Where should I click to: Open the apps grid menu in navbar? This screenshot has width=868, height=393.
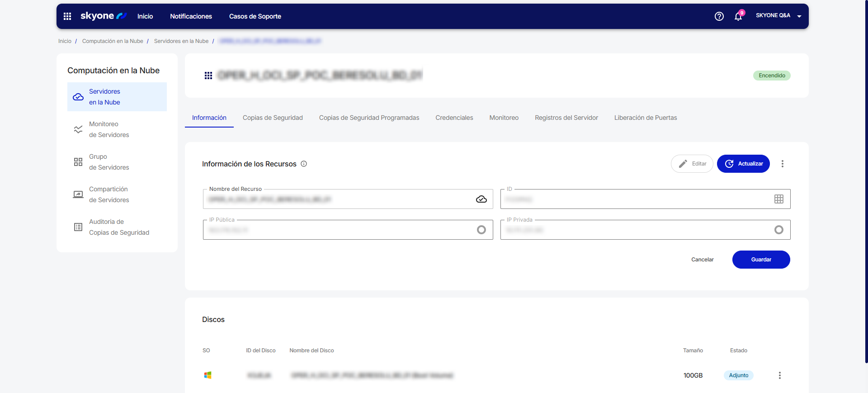(x=67, y=16)
